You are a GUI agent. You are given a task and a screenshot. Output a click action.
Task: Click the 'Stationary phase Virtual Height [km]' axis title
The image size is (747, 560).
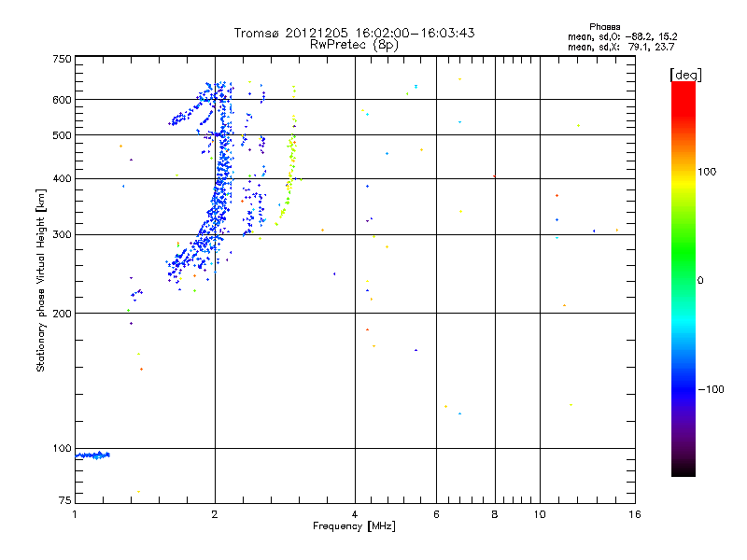pyautogui.click(x=40, y=280)
